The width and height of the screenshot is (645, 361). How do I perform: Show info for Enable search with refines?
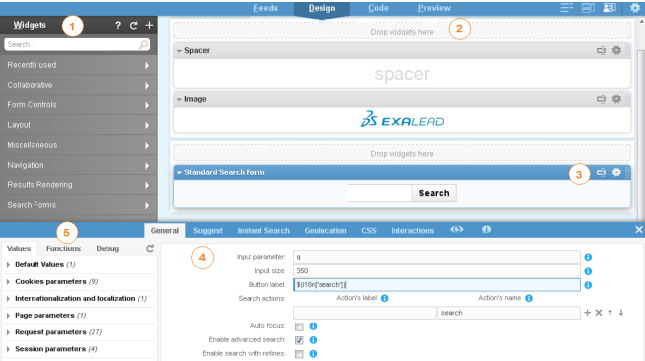313,354
